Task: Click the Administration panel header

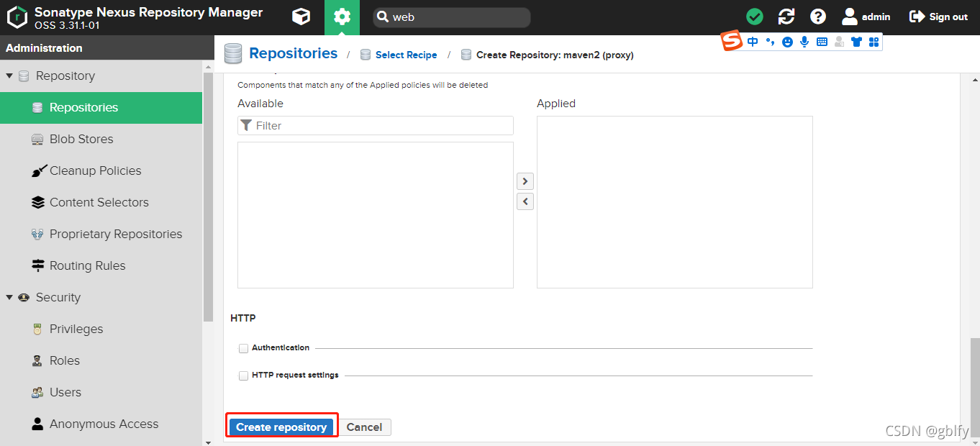Action: click(x=107, y=48)
